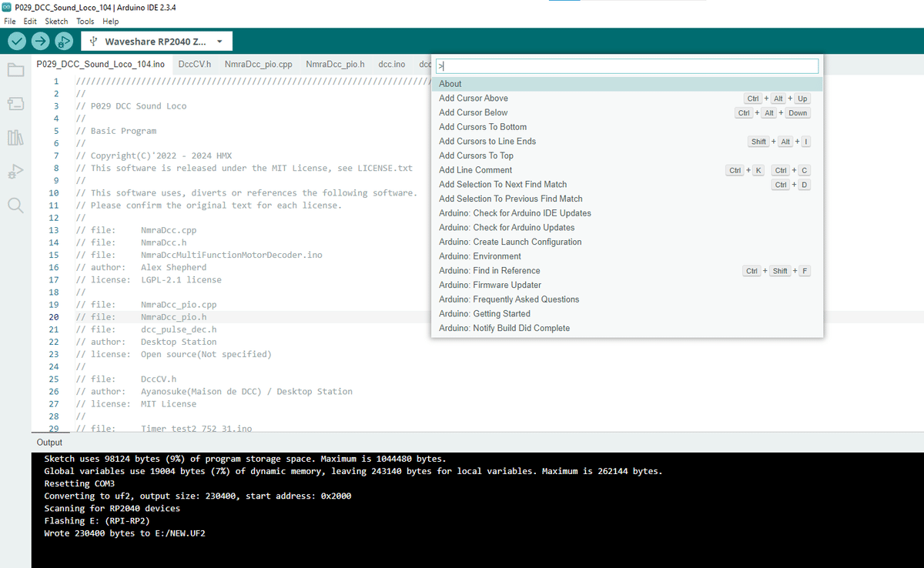The width and height of the screenshot is (924, 568).
Task: Click the Copyright 2022 - 2024 HMX line
Action: (154, 155)
